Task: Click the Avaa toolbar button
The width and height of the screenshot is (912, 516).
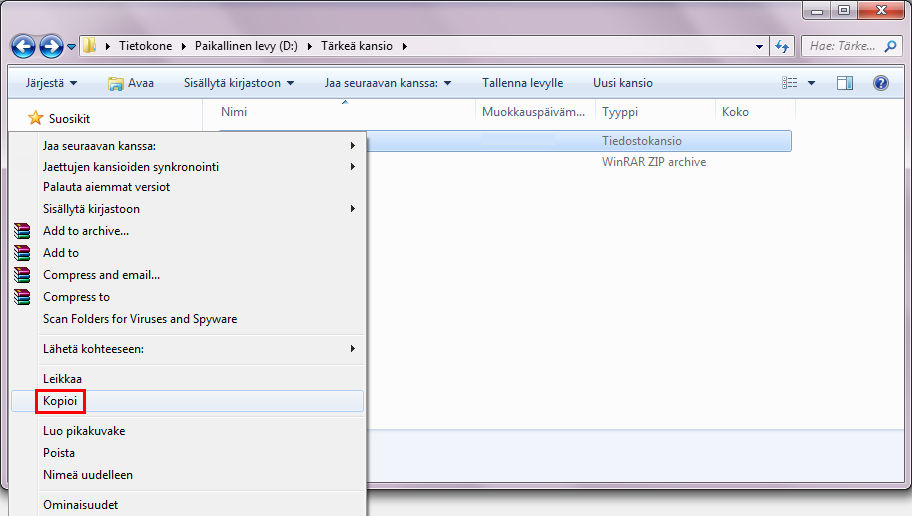Action: point(131,83)
